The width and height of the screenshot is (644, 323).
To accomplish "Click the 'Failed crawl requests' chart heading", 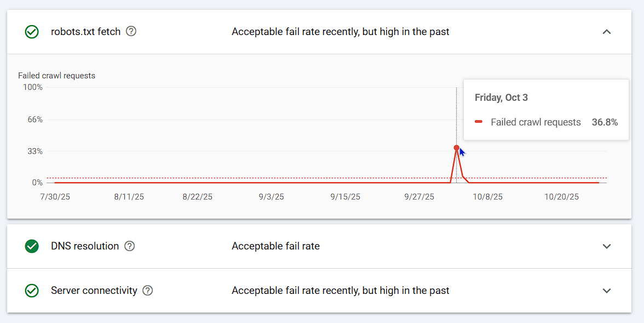I will tap(56, 76).
